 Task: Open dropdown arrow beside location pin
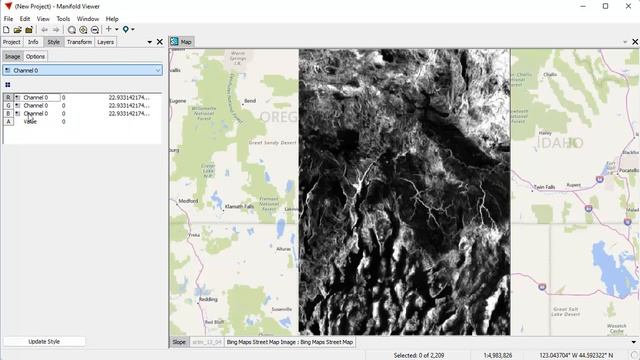click(x=133, y=29)
